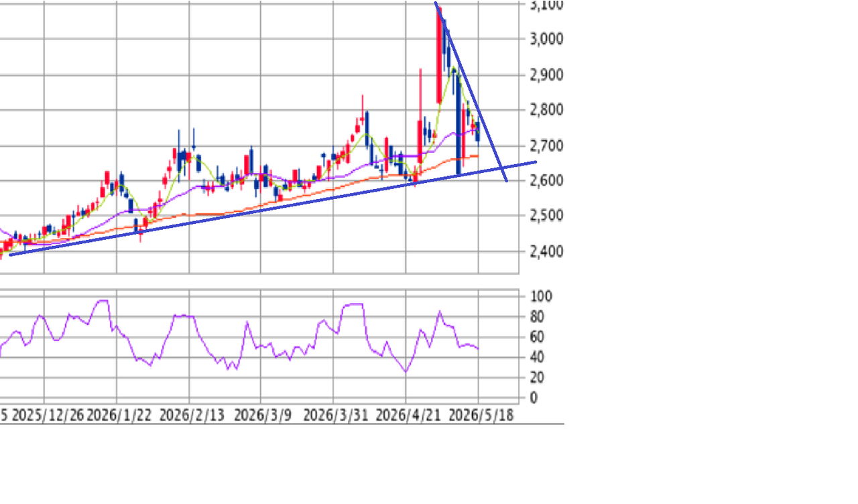
Task: Click the 2026/2/13 date label
Action: point(192,416)
